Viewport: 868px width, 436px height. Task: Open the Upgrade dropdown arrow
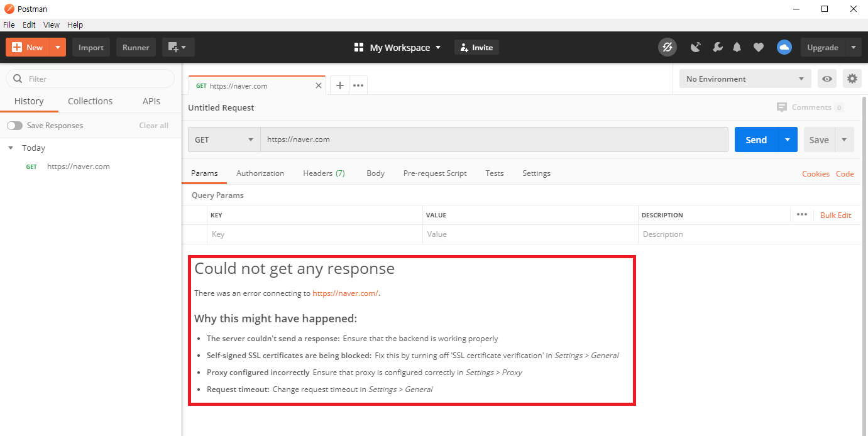(x=853, y=47)
